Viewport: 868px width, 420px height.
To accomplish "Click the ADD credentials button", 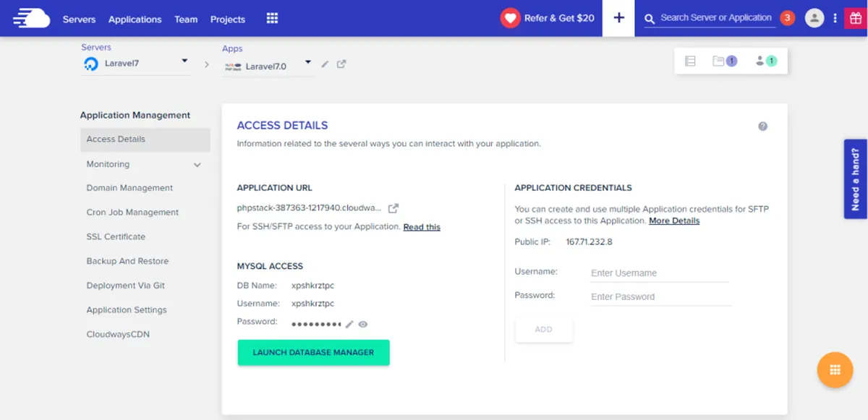I will (544, 330).
